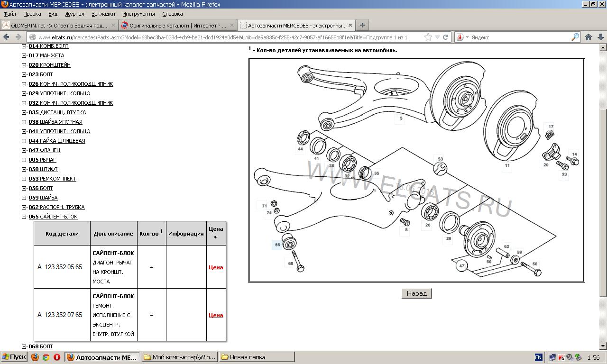This screenshot has height=364, width=607.
Task: Select part number 53 in the diagram
Action: click(440, 159)
